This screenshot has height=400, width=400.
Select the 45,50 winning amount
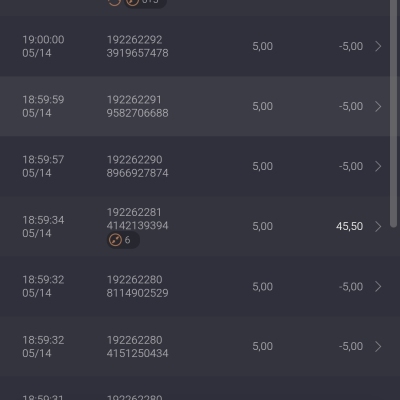349,226
